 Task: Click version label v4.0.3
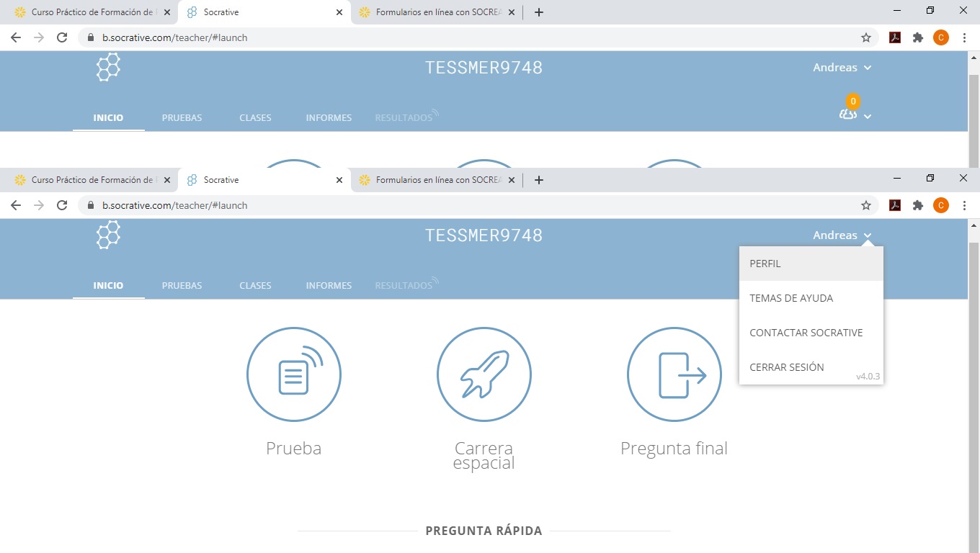(868, 377)
